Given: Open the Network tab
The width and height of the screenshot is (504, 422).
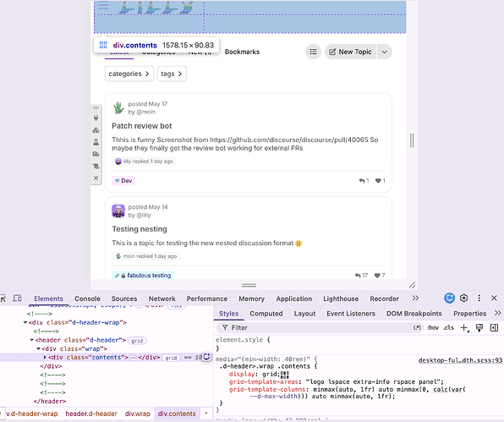Looking at the screenshot, I should 162,299.
